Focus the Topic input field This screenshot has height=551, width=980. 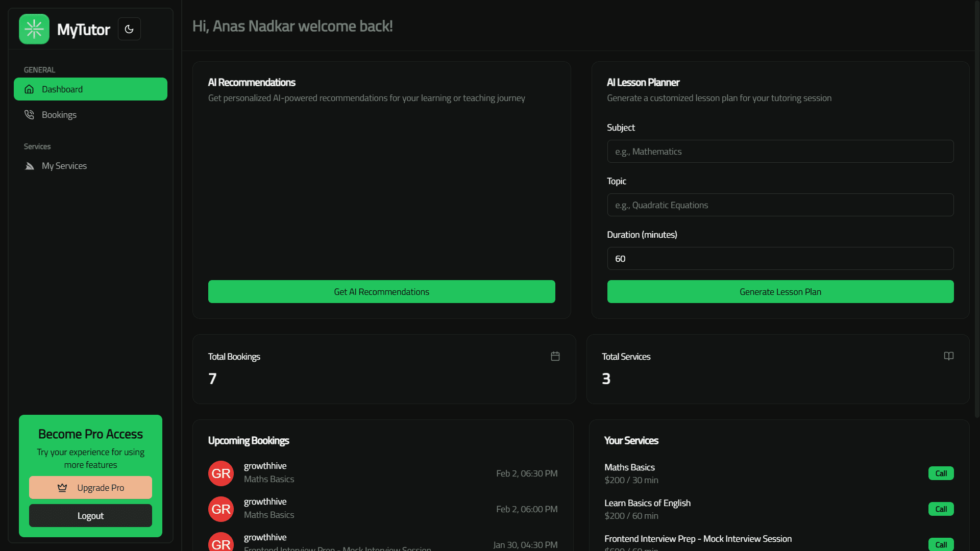[780, 205]
